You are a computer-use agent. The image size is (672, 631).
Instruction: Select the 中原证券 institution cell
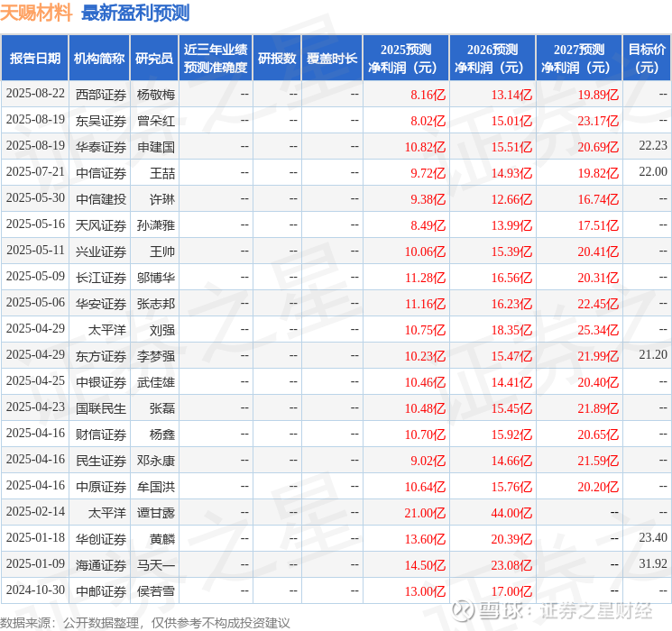pyautogui.click(x=101, y=487)
